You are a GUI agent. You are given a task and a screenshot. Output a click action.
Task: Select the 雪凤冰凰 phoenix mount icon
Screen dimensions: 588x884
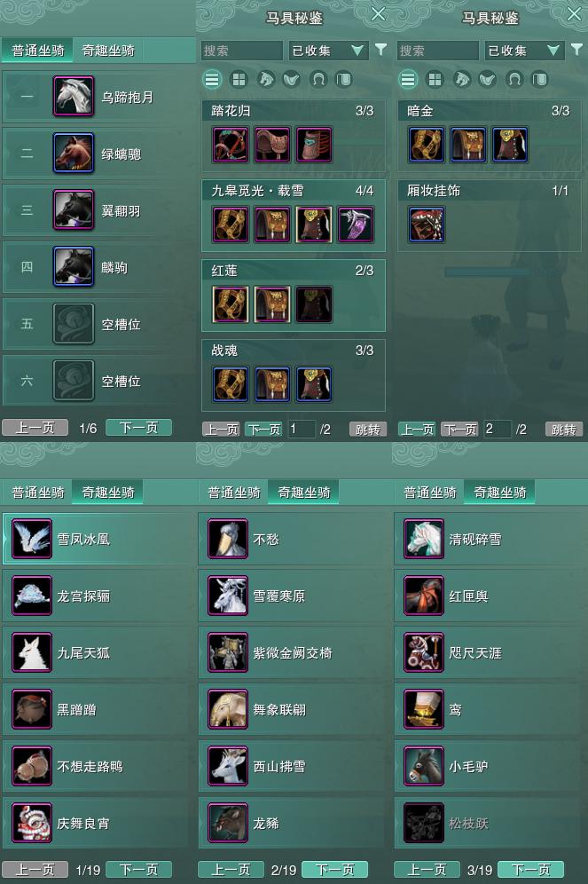(x=32, y=539)
